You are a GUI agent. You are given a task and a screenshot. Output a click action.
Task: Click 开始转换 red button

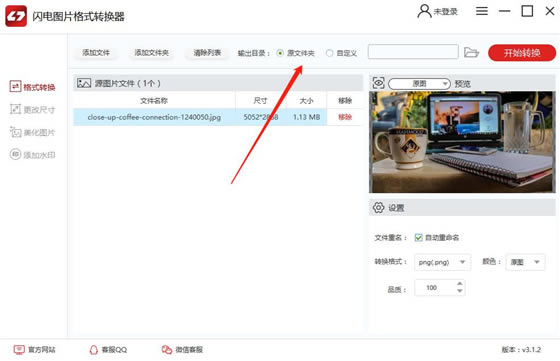[x=522, y=53]
